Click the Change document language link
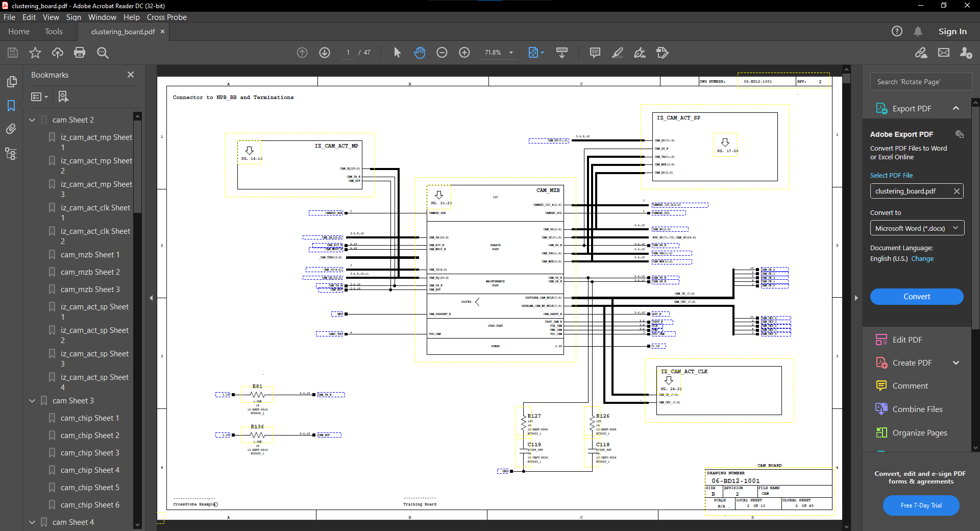The width and height of the screenshot is (980, 531). 923,259
